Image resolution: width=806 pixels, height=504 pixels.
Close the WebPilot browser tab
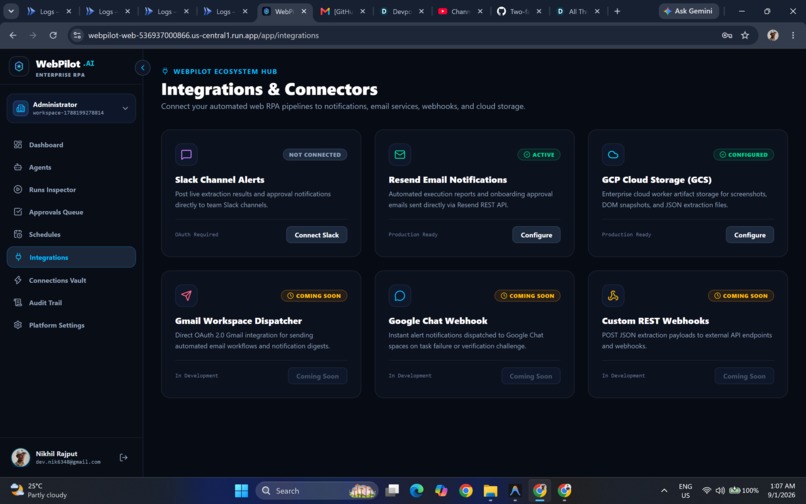(x=304, y=11)
